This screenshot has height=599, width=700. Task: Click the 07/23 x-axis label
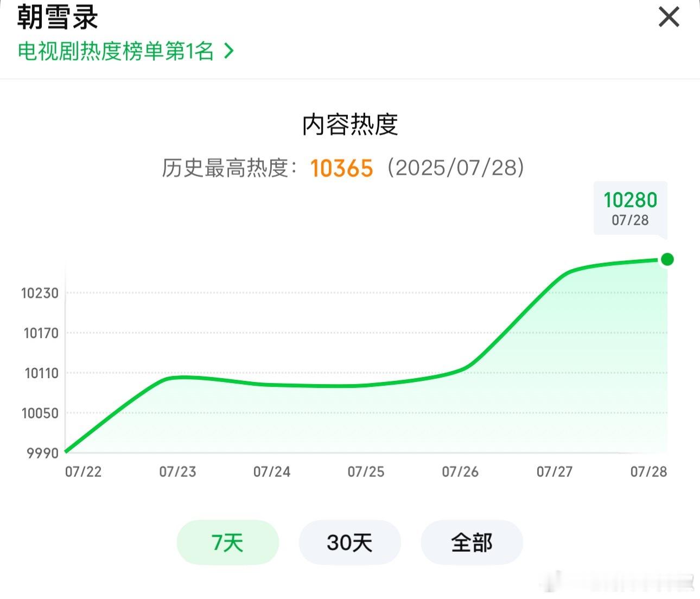pos(177,471)
